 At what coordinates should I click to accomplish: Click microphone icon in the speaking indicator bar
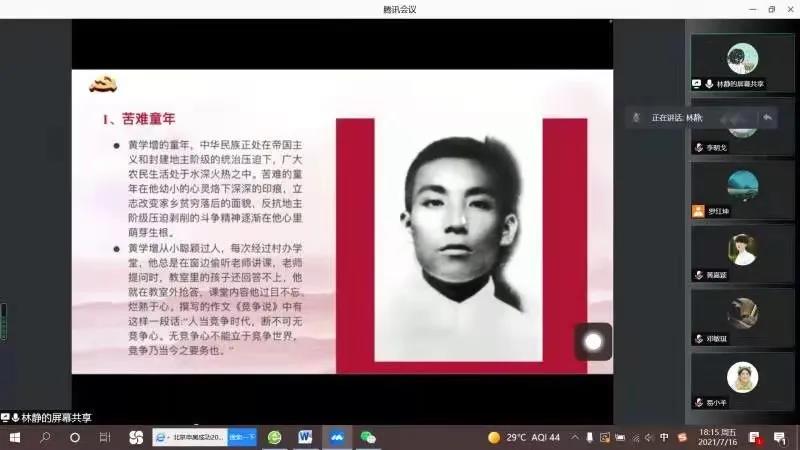pyautogui.click(x=636, y=117)
